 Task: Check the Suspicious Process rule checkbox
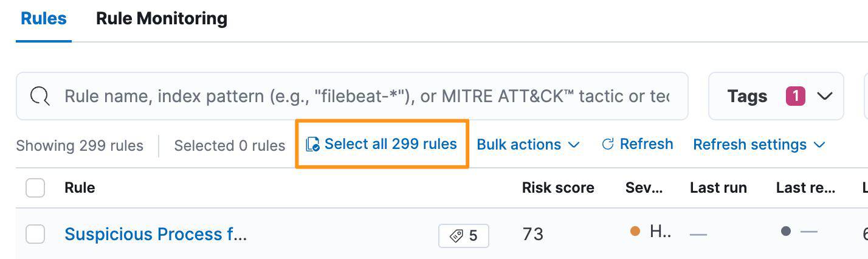coord(35,234)
